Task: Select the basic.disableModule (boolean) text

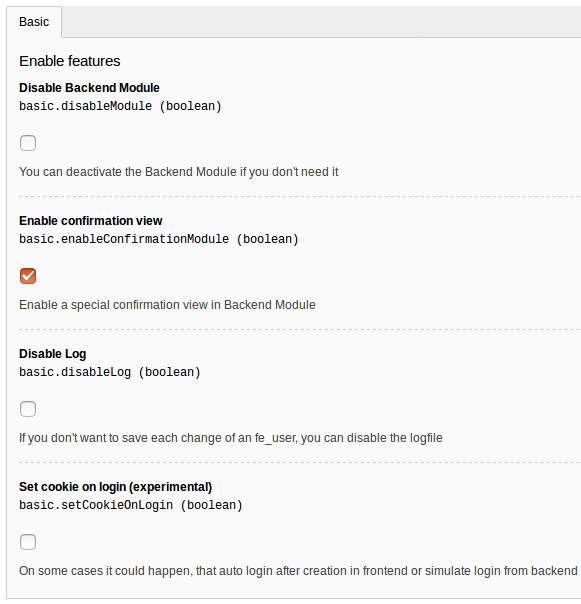Action: 121,106
